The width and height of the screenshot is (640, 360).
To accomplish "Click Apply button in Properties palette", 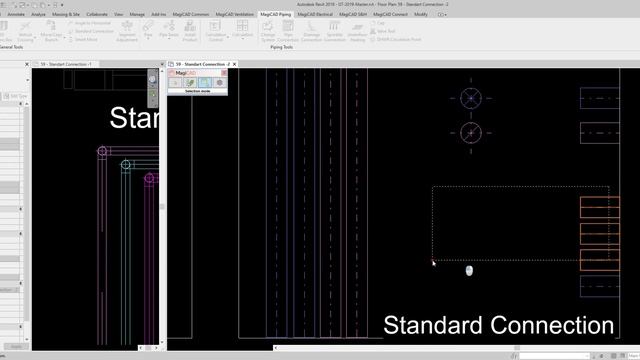I will (x=16, y=347).
